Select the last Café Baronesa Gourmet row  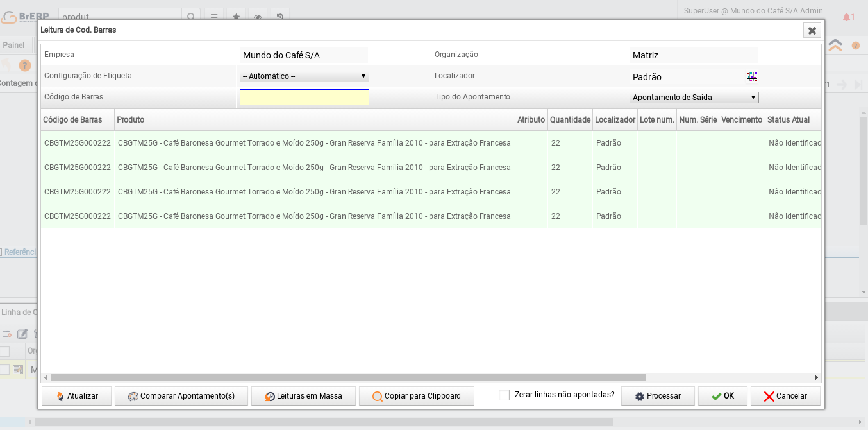(314, 216)
